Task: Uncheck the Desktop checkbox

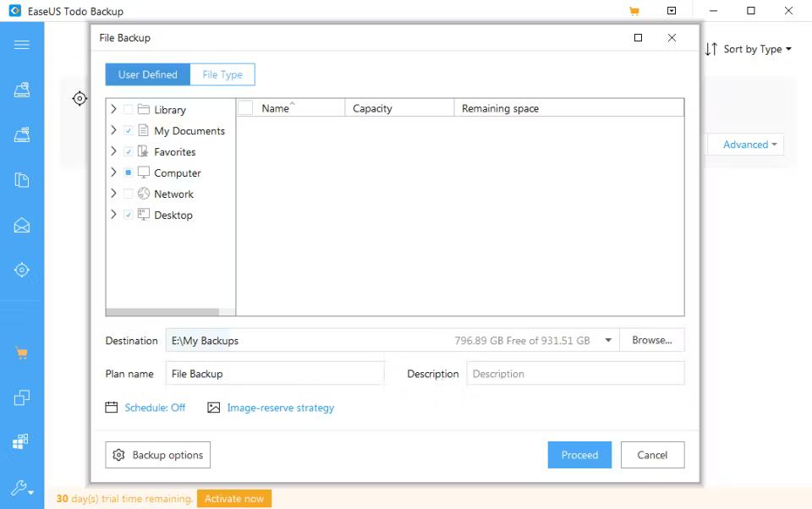Action: pos(129,215)
